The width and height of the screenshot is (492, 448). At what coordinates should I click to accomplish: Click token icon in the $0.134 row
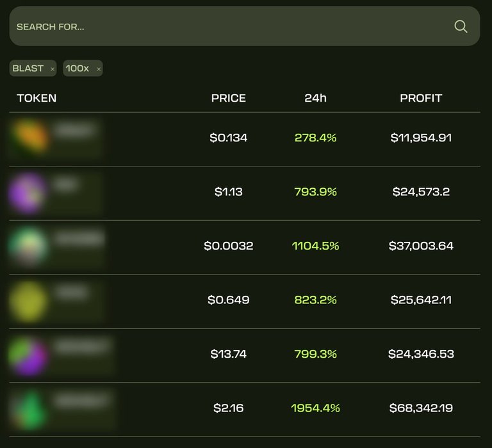tap(29, 138)
